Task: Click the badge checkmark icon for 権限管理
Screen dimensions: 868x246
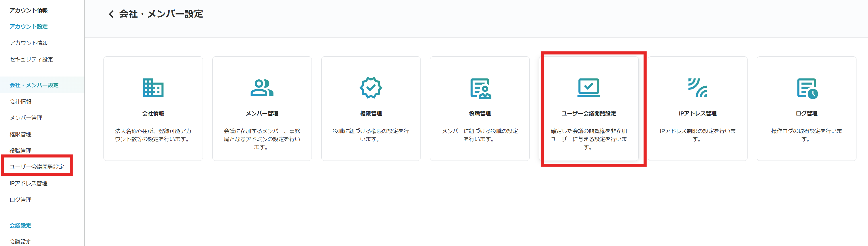Action: pyautogui.click(x=371, y=88)
